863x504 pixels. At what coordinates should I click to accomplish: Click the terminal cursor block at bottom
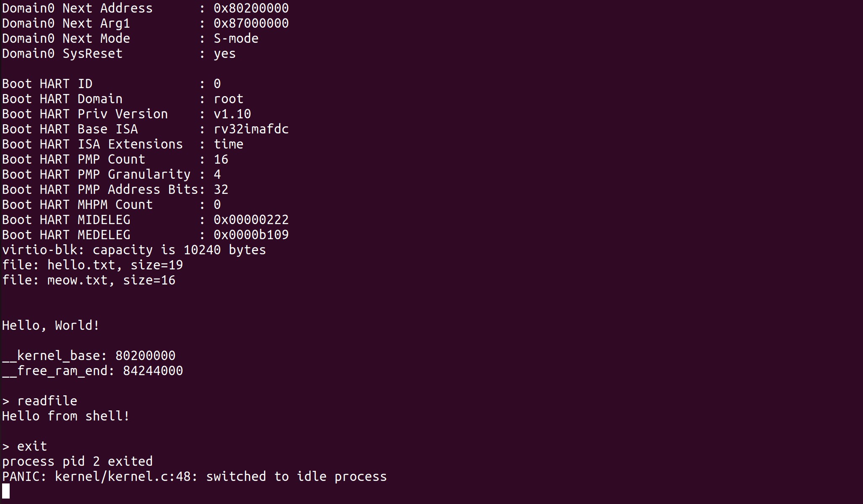click(x=6, y=491)
